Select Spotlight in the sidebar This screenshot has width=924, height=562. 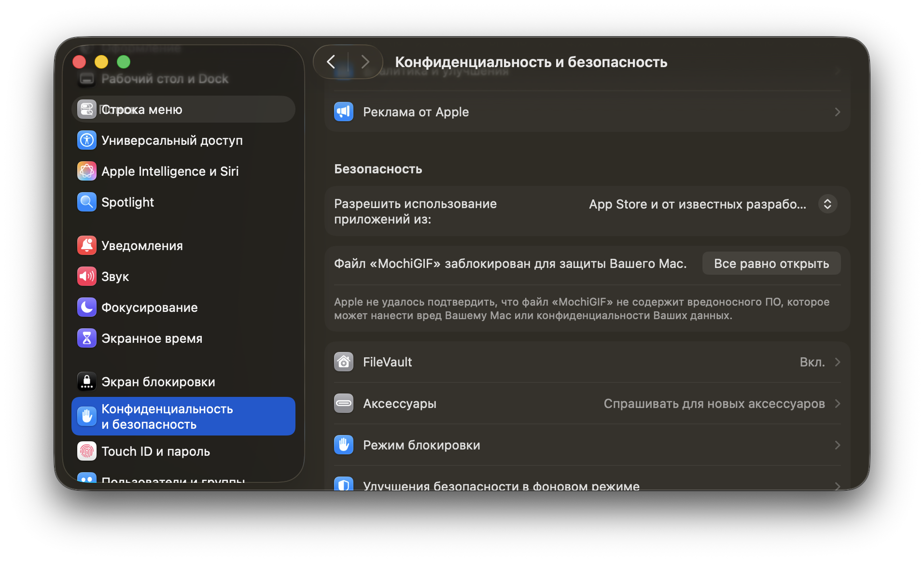point(183,202)
